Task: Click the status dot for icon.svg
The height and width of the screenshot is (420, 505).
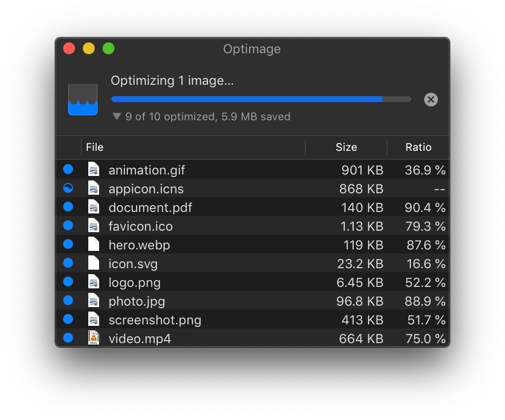Action: point(68,263)
